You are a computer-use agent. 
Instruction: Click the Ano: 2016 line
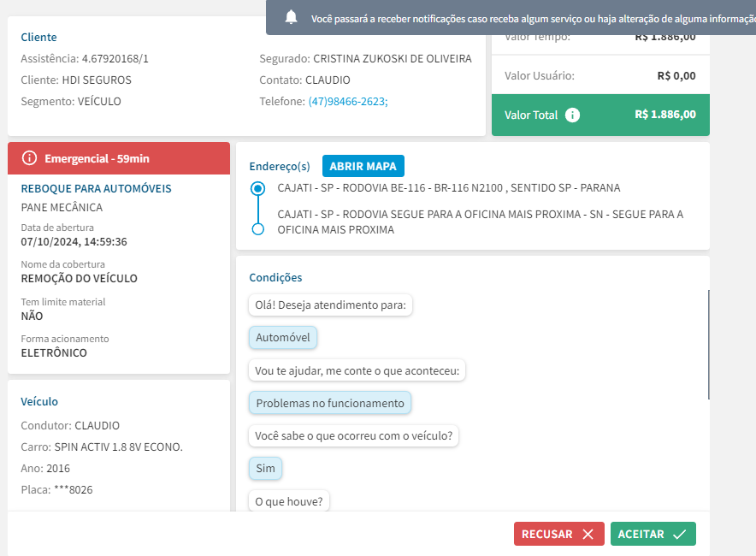[x=45, y=468]
